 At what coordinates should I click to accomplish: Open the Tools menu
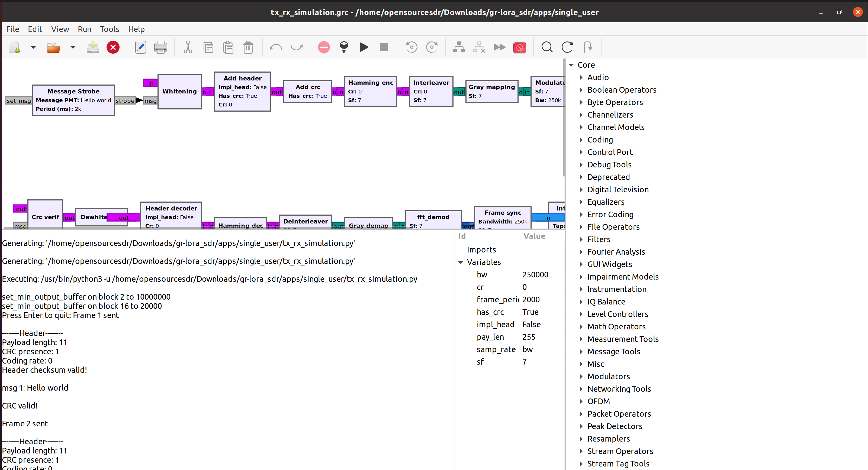coord(109,29)
